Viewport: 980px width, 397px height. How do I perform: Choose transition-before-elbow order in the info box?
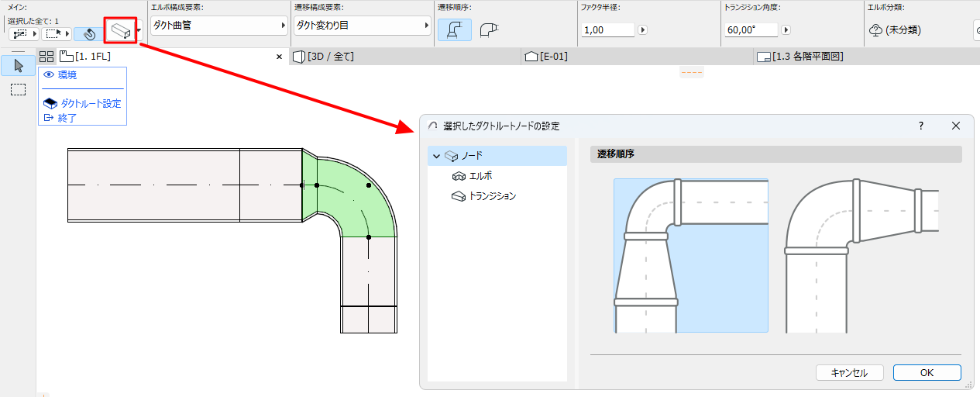click(x=455, y=29)
